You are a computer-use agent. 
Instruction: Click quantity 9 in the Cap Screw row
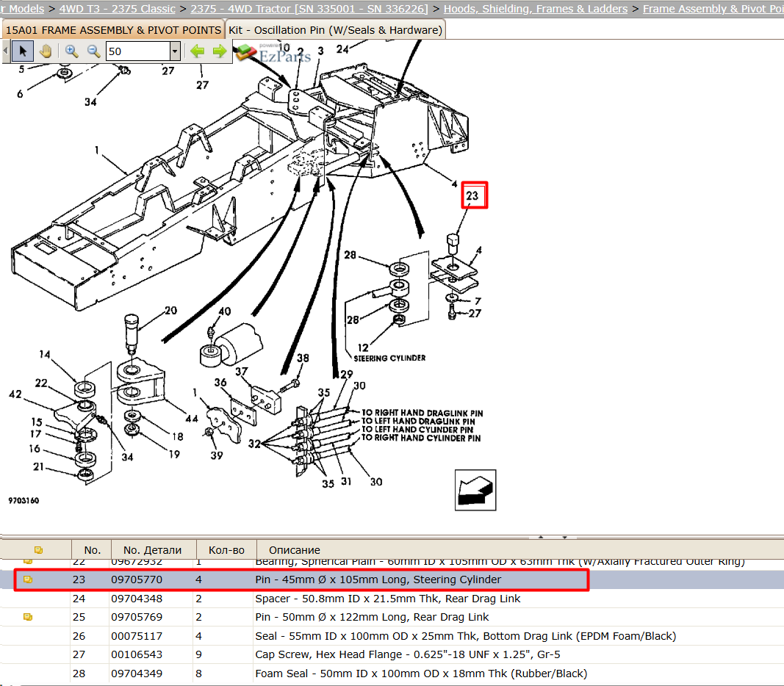tap(199, 654)
